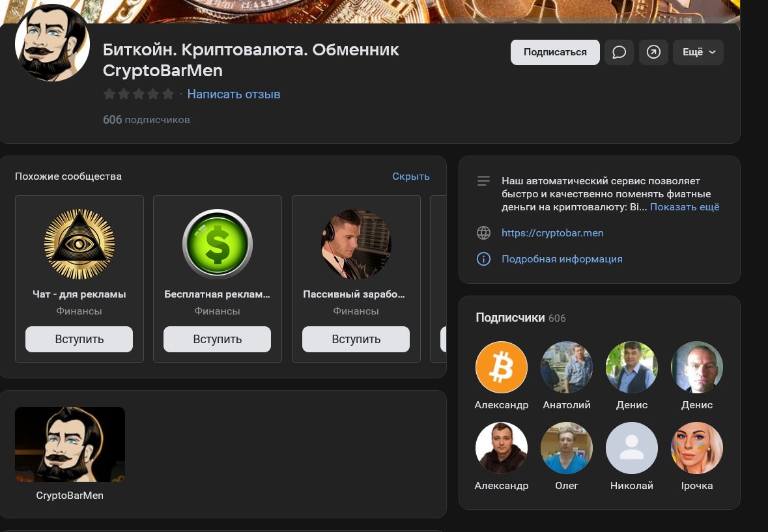
Task: Open the Ещё dropdown menu
Action: [698, 52]
